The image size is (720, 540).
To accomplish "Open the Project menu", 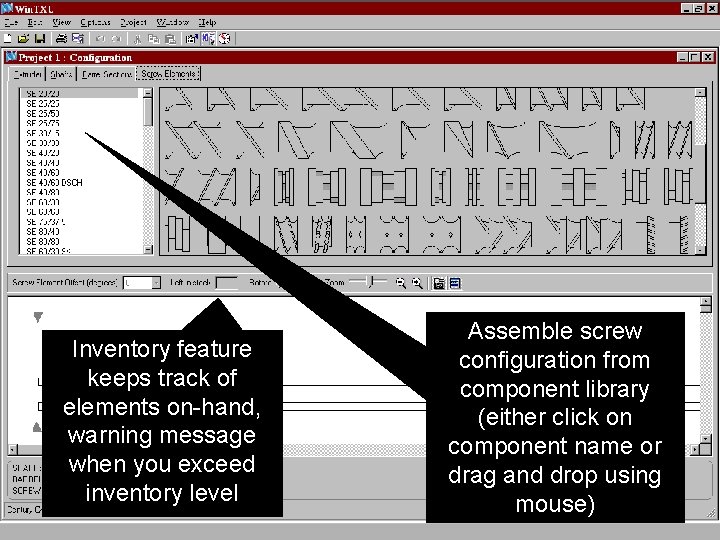I will click(134, 22).
